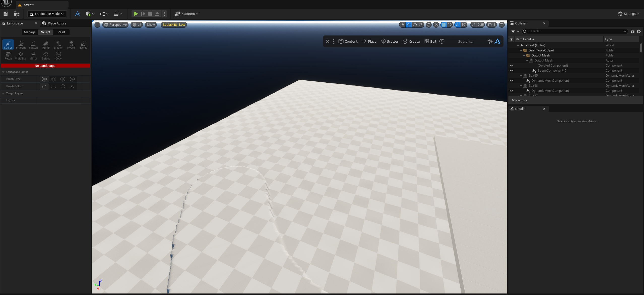Click the Scalability: Low button
Image resolution: width=644 pixels, height=295 pixels.
[x=174, y=25]
